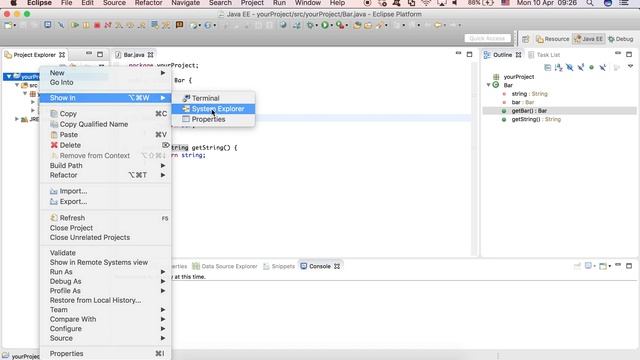The width and height of the screenshot is (640, 360).
Task: Click the Debug bug toolbar icon
Action: 310,25
